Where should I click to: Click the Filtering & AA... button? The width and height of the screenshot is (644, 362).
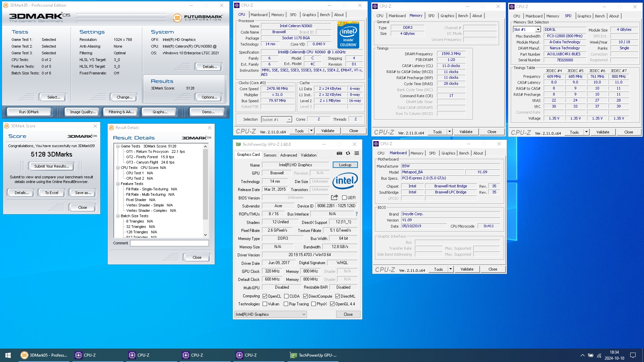pyautogui.click(x=121, y=112)
